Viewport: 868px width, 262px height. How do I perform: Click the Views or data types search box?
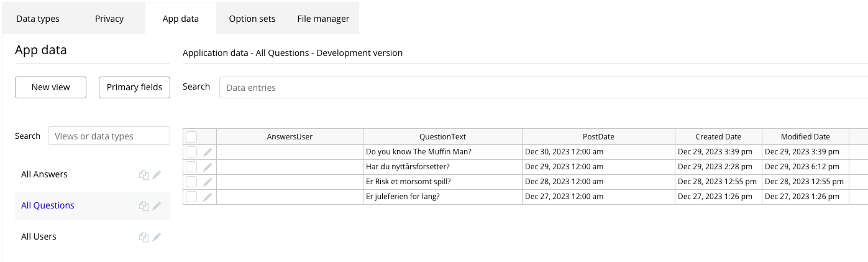109,136
